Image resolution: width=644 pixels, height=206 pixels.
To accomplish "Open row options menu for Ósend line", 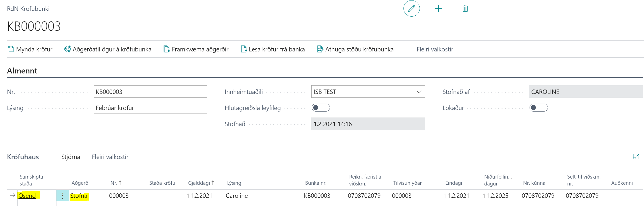I will (x=62, y=196).
